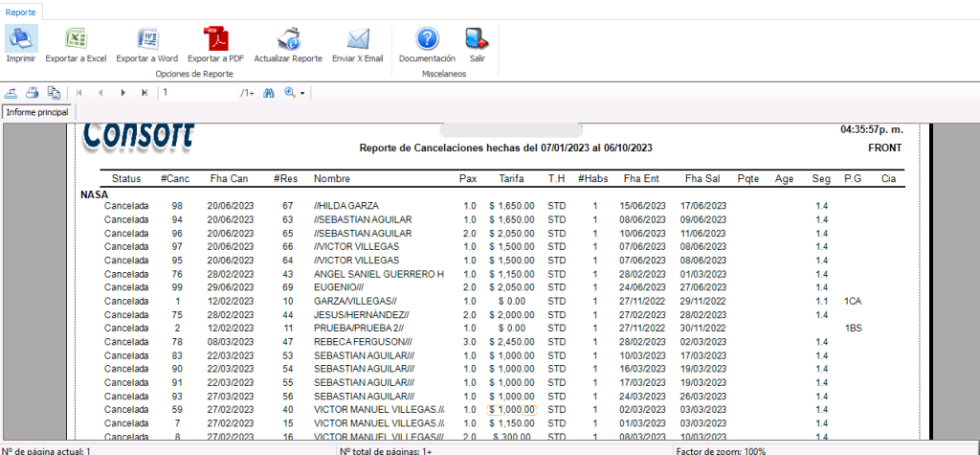Open Documentación help icon

(428, 39)
